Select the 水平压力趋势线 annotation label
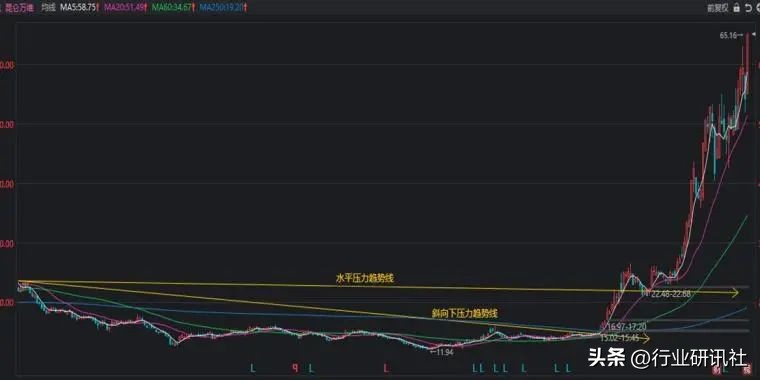Screen dimensions: 760x380 point(365,278)
